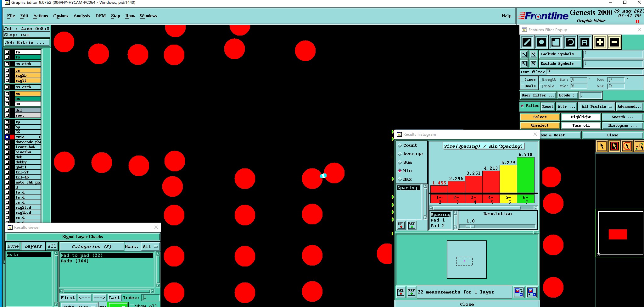Click the Histogram ... button
644x307 pixels.
tap(622, 126)
